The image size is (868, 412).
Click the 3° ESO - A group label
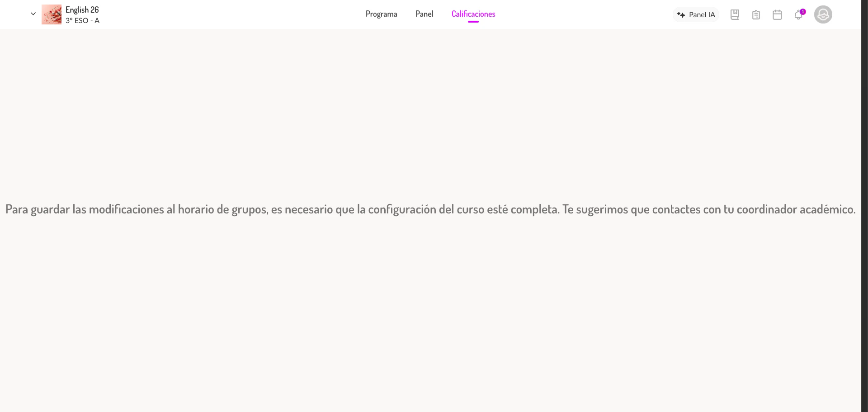point(83,20)
